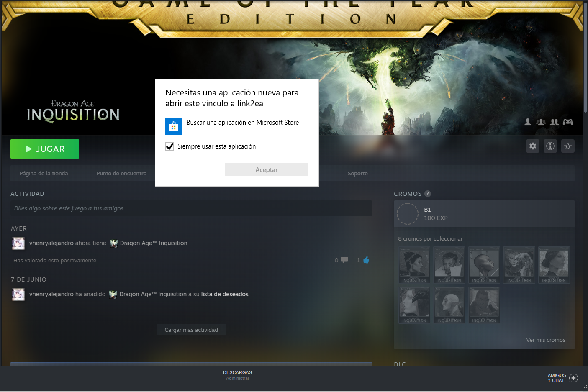Click the activity text input field
Viewport: 588px width, 392px height.
click(x=191, y=208)
